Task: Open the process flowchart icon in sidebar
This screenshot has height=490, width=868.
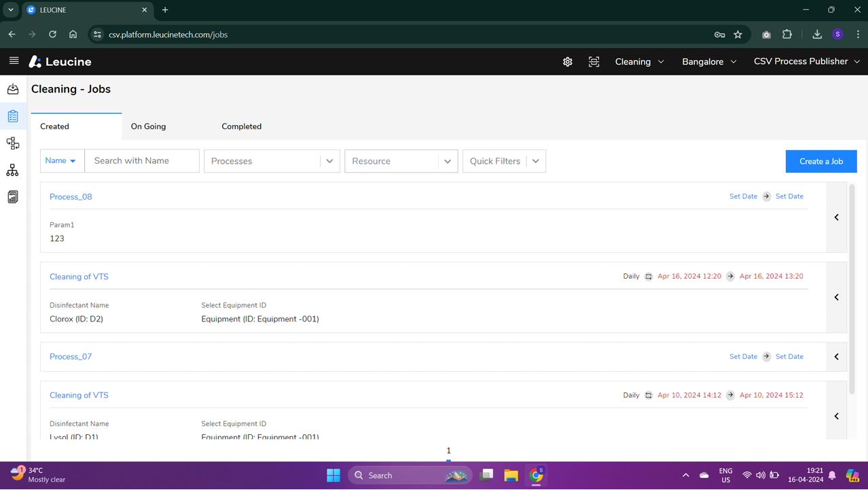Action: pyautogui.click(x=12, y=143)
